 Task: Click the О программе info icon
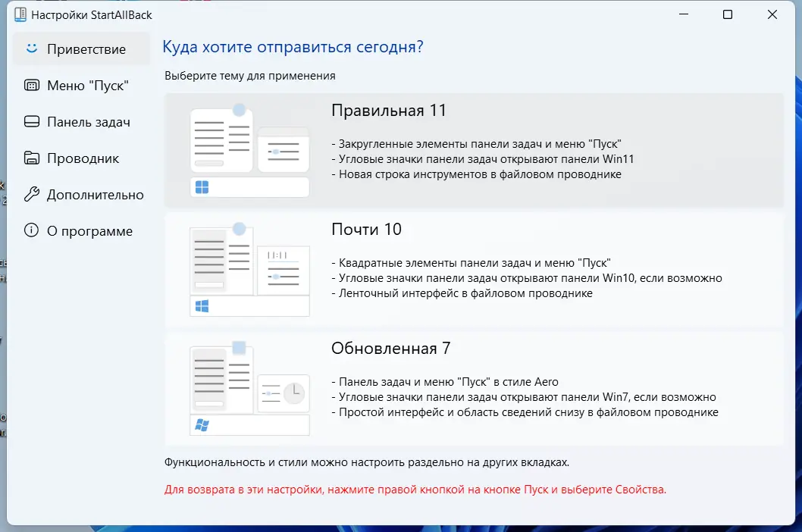pyautogui.click(x=30, y=230)
